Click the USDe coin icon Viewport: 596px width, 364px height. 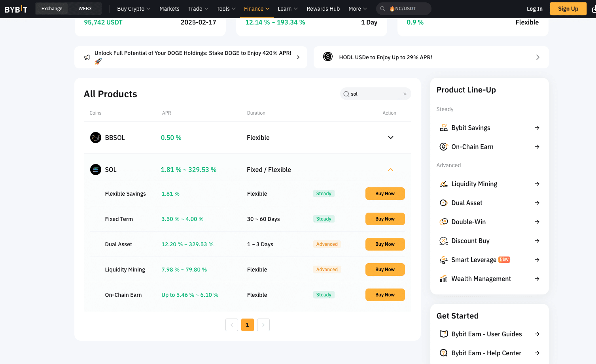328,57
